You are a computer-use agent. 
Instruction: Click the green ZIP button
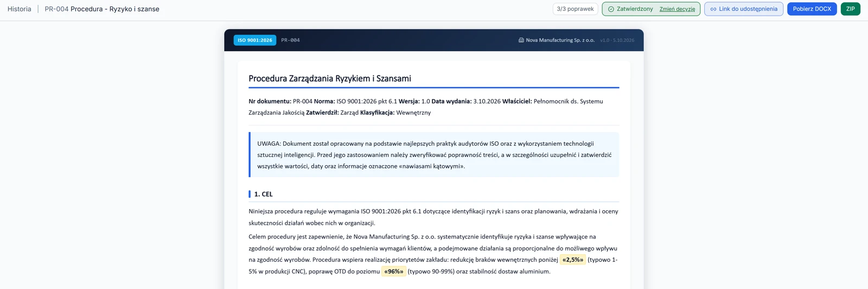pos(850,9)
